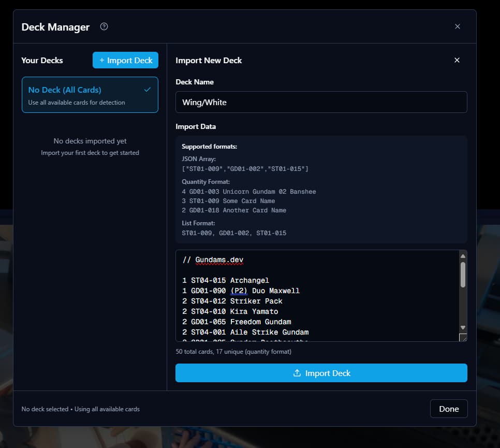The height and width of the screenshot is (448, 500).
Task: Click the JSON Array example text
Action: (245, 169)
